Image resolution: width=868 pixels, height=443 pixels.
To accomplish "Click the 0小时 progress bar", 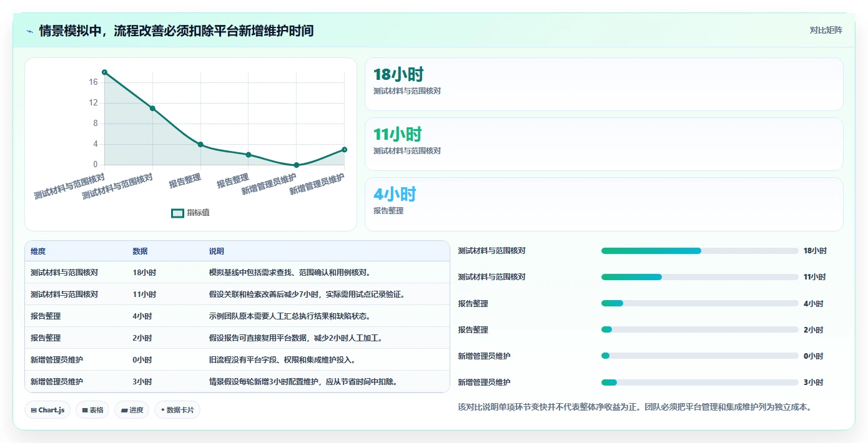I will point(699,356).
